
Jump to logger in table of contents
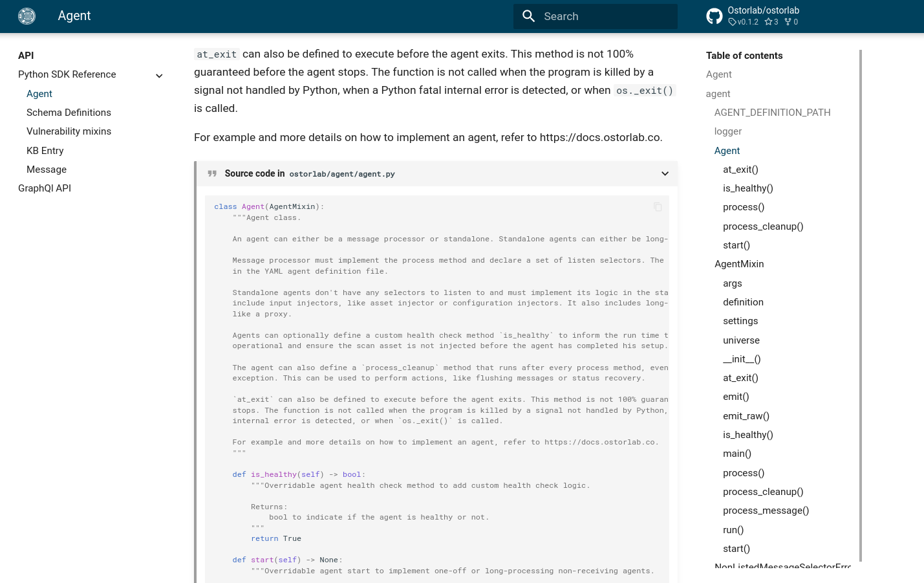(x=728, y=131)
